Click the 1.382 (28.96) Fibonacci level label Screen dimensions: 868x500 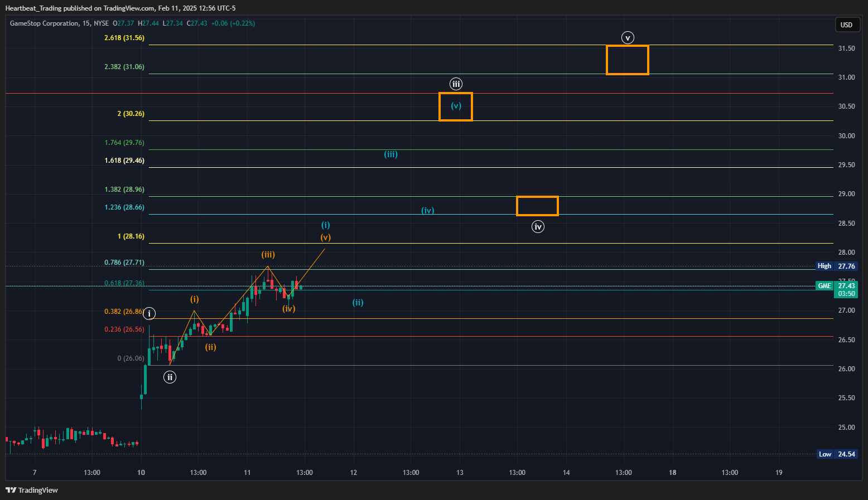[124, 190]
